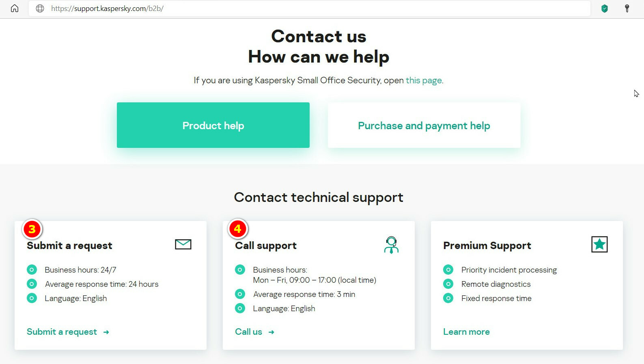Click the Premium Support card heading
644x364 pixels.
[487, 245]
